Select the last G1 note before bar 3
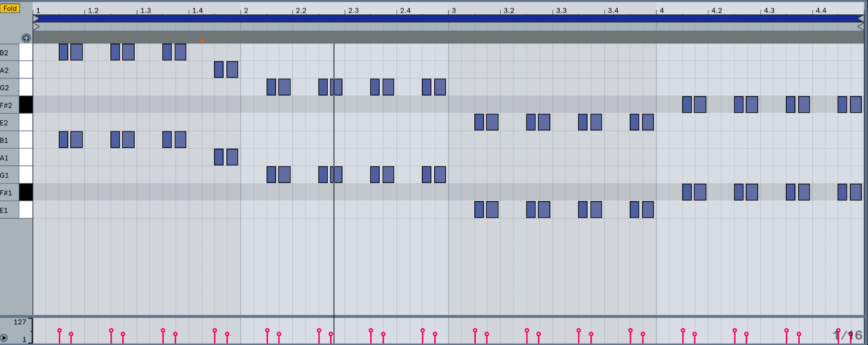Screen dimensions: 868x345 click(x=440, y=175)
